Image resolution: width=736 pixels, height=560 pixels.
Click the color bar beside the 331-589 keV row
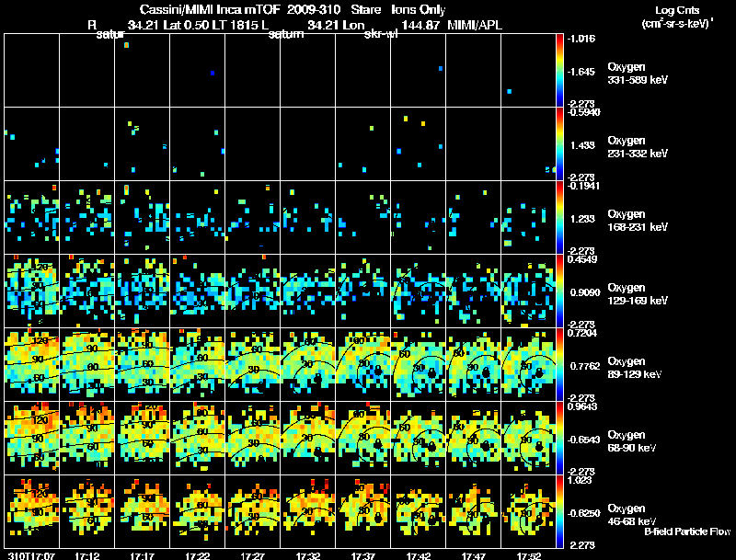(x=559, y=71)
